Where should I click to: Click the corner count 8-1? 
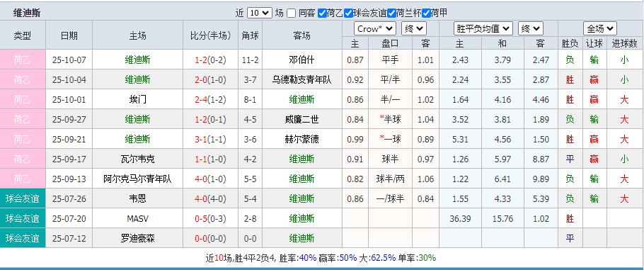coord(250,100)
